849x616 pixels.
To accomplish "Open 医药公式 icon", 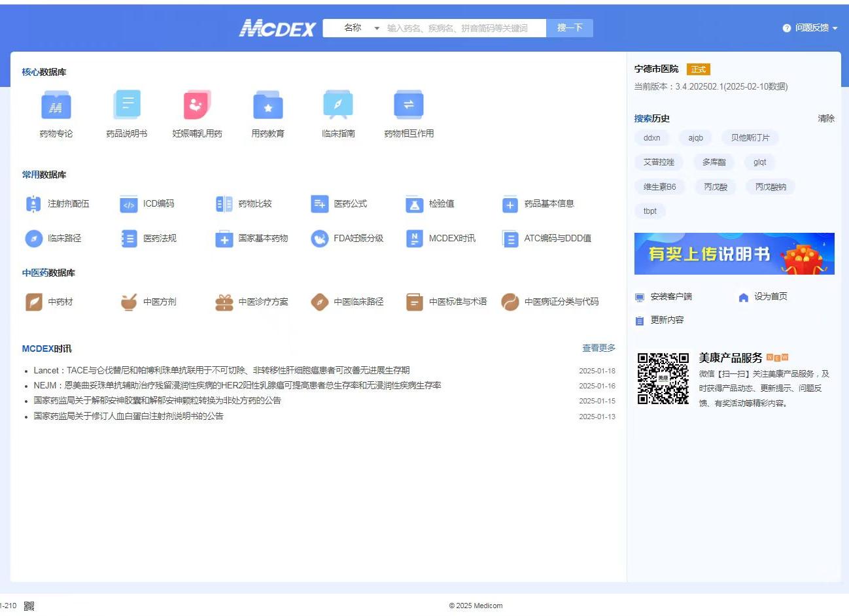I will coord(319,204).
